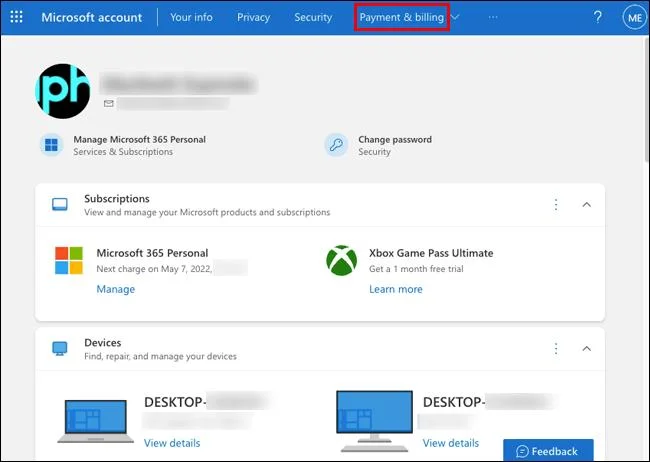Click the Subscriptions card icon
650x462 pixels.
click(x=60, y=204)
